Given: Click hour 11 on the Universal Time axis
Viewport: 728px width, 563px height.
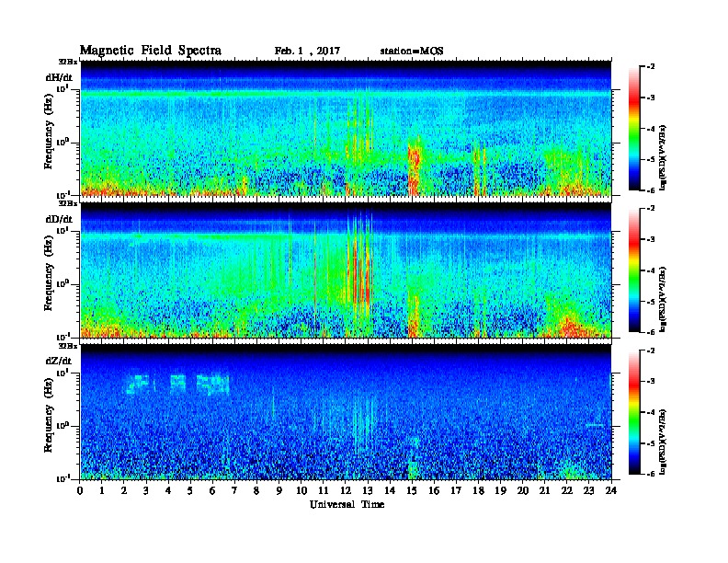Looking at the screenshot, I should (x=324, y=490).
